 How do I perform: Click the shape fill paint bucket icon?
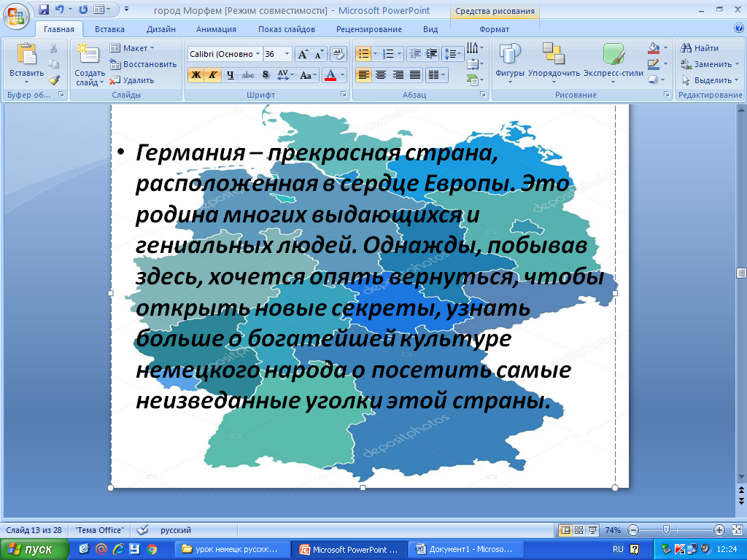pyautogui.click(x=654, y=48)
